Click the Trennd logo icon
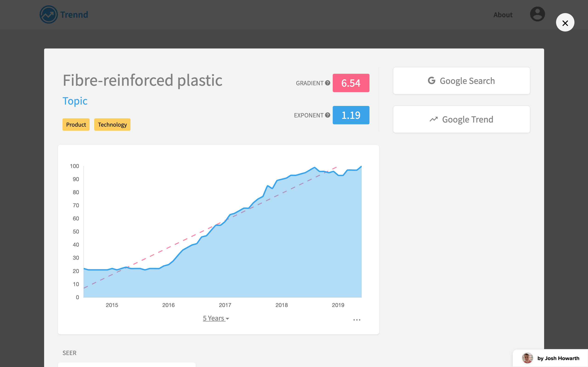Image resolution: width=588 pixels, height=367 pixels. 48,14
